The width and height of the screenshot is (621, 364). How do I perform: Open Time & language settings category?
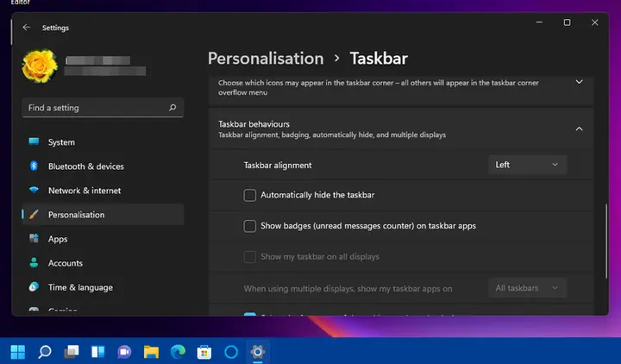point(103,286)
